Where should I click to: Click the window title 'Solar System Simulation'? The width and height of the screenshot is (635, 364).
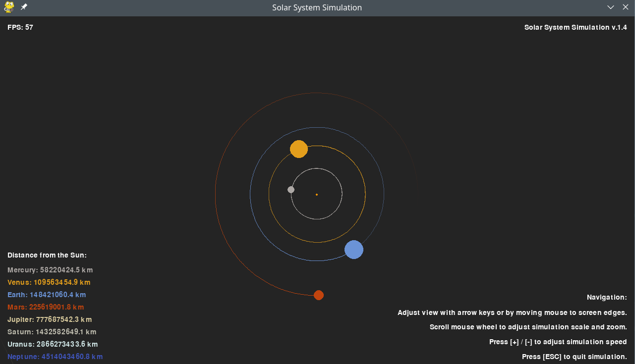tap(317, 7)
